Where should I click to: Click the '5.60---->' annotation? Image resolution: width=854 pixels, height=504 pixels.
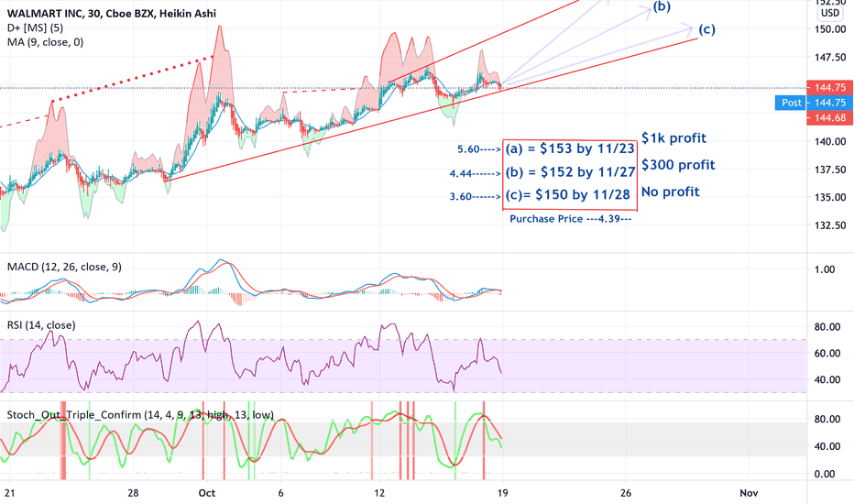[x=478, y=149]
